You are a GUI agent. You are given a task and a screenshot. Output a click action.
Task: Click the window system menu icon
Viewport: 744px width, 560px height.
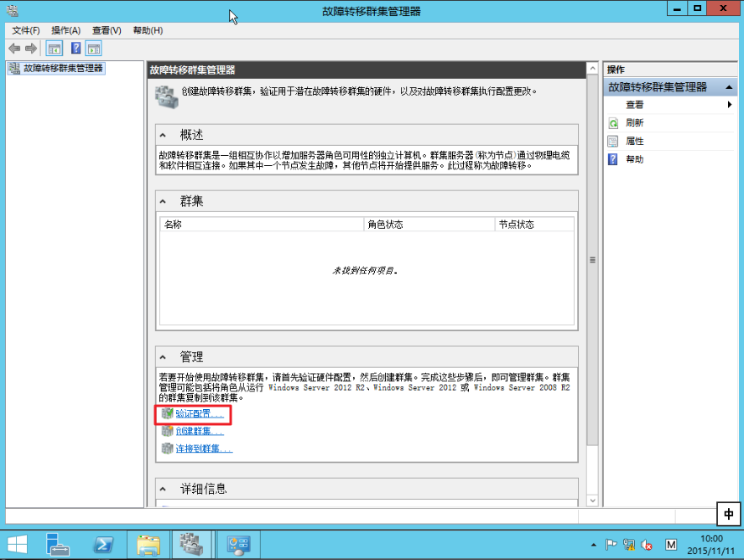13,10
